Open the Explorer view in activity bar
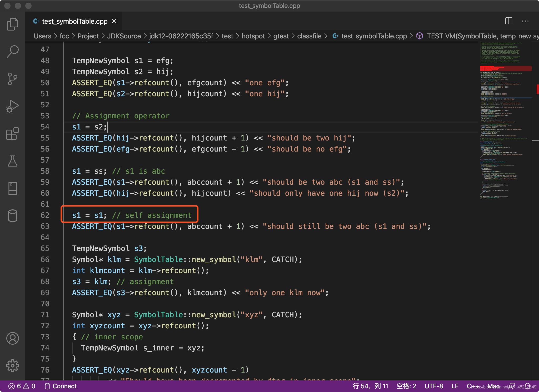Image resolution: width=539 pixels, height=392 pixels. point(12,24)
